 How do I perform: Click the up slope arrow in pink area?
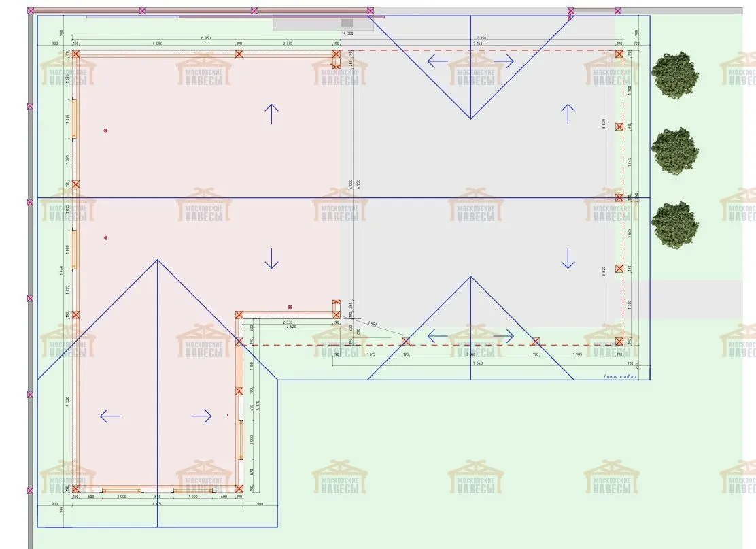(271, 114)
